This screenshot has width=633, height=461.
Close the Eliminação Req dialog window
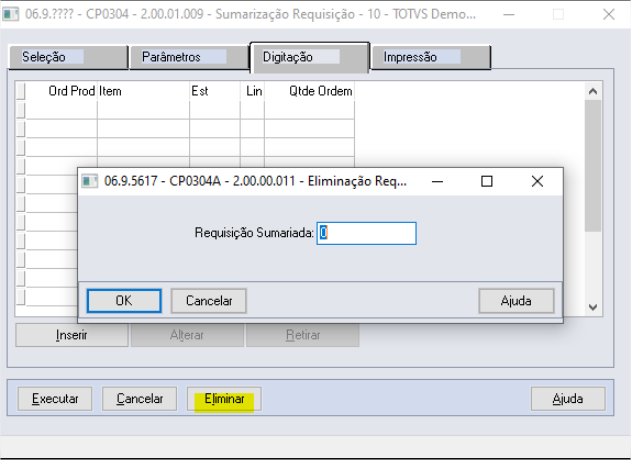click(x=537, y=181)
